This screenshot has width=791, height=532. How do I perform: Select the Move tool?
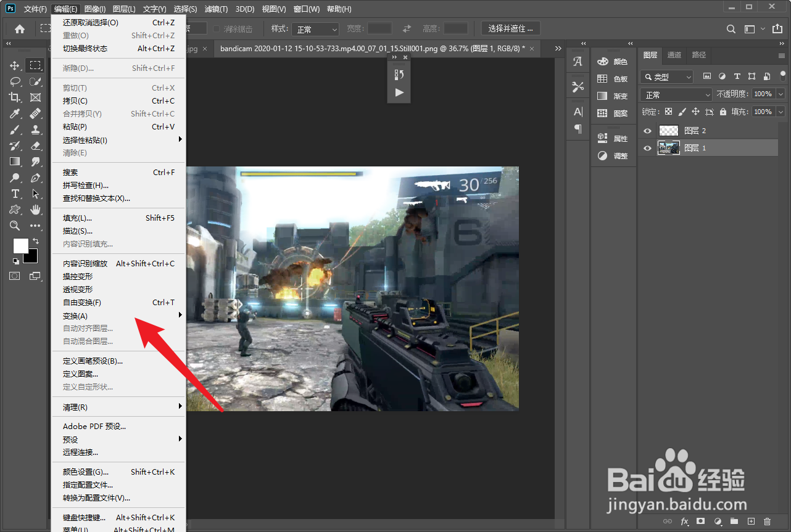pos(15,65)
